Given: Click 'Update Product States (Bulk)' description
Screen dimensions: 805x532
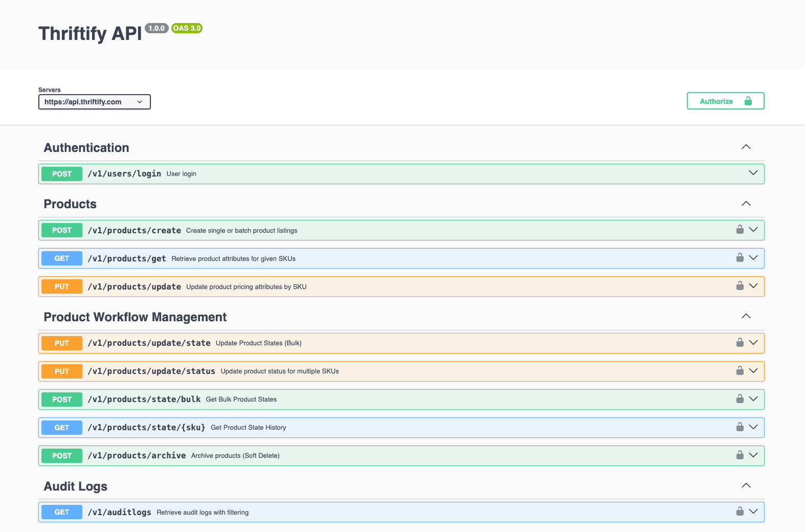Looking at the screenshot, I should (259, 343).
